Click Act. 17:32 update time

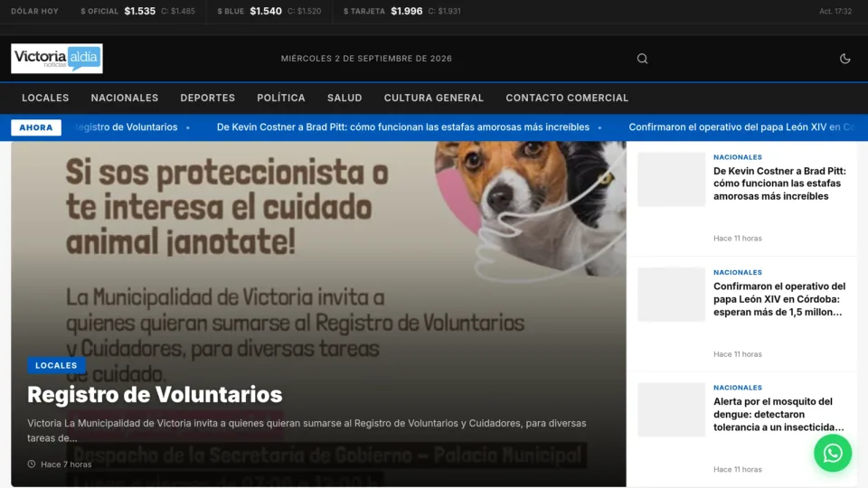coord(835,11)
